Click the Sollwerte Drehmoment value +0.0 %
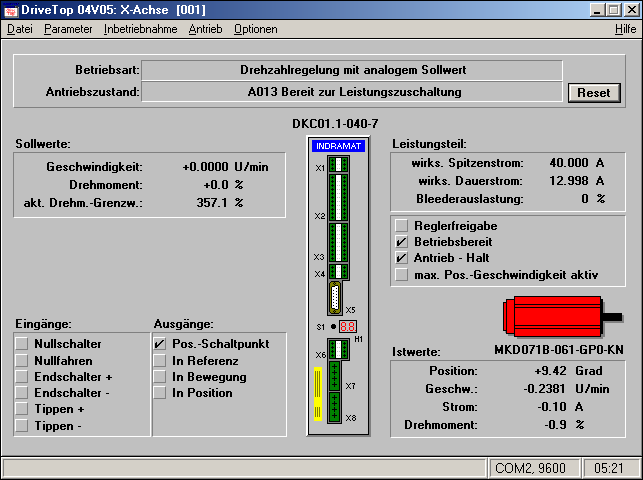 click(223, 185)
